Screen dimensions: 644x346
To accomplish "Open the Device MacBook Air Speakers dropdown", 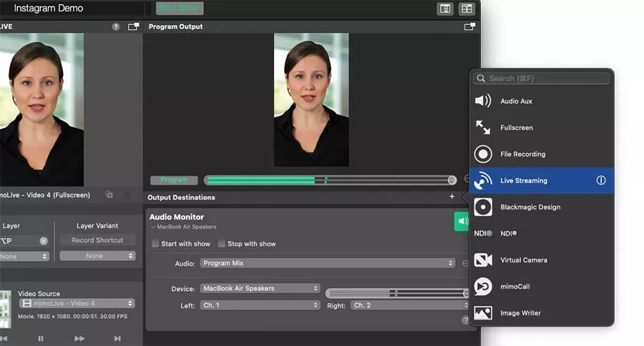I will click(x=260, y=289).
